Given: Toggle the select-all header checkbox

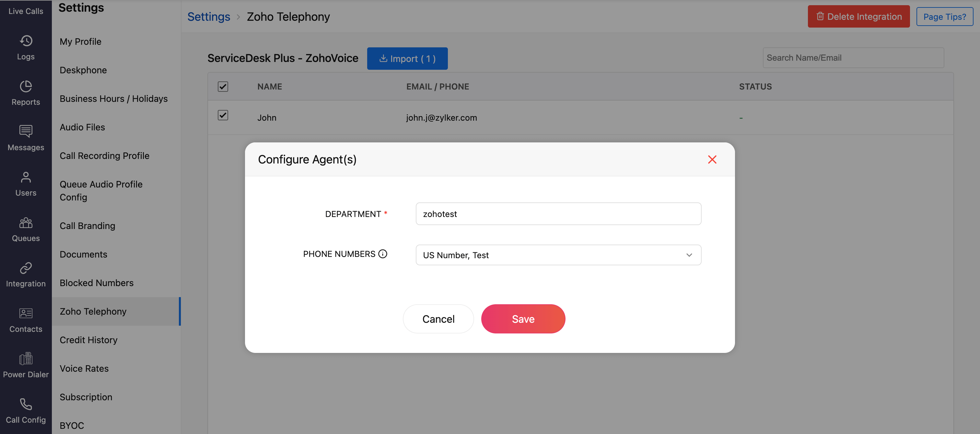Looking at the screenshot, I should (x=223, y=86).
